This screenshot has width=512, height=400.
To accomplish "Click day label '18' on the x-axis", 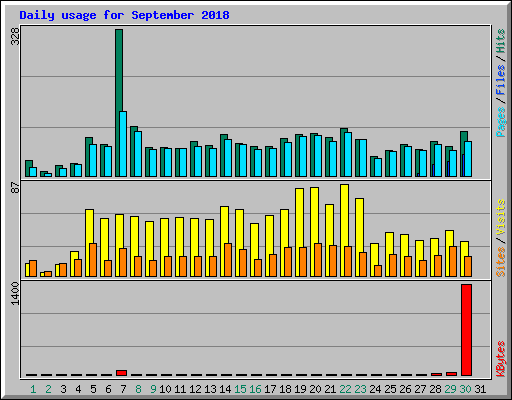I will coord(285,389).
